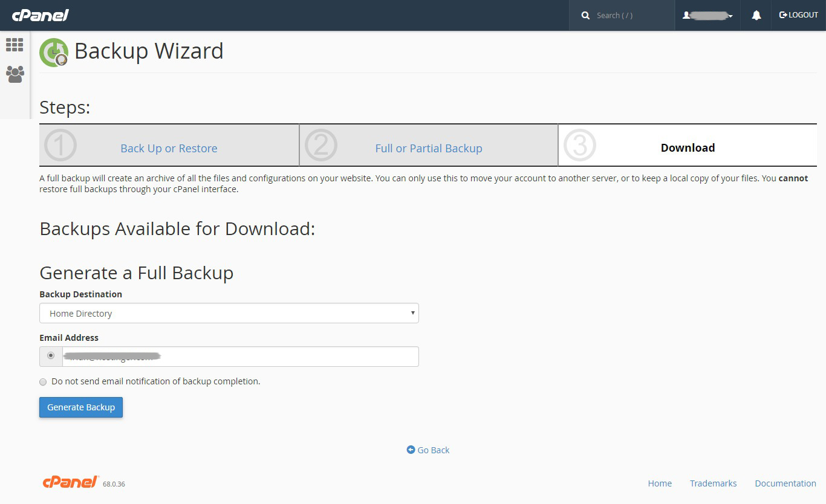Open the user account dropdown menu
The image size is (826, 504).
tap(707, 15)
